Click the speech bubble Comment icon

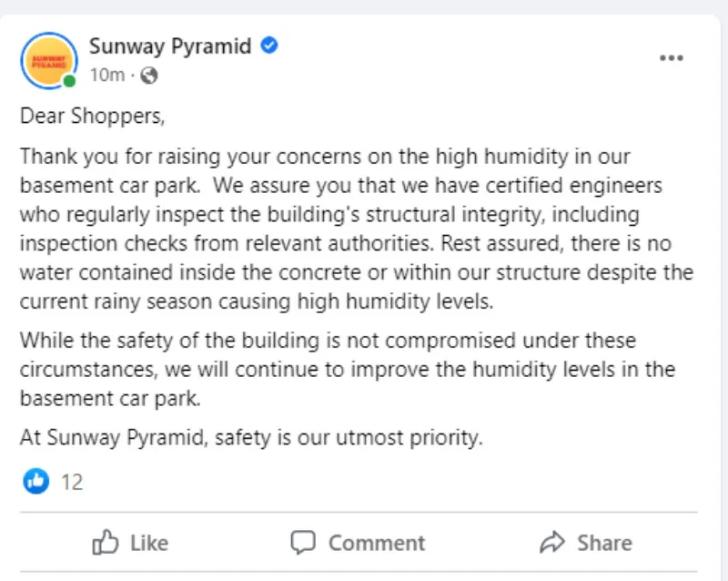pos(302,544)
